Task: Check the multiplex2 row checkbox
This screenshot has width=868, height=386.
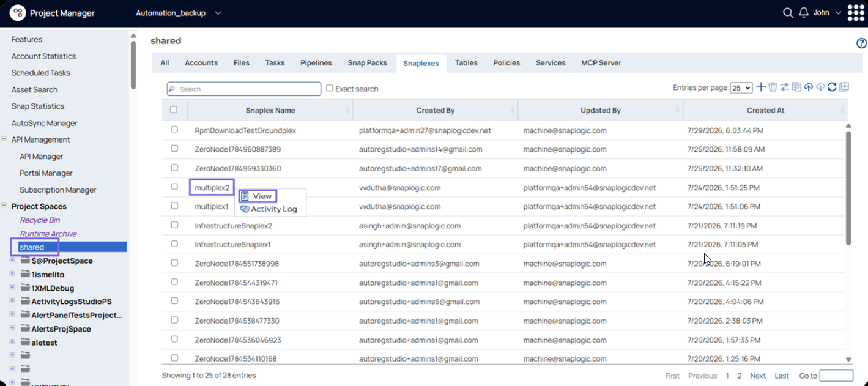Action: coord(174,187)
